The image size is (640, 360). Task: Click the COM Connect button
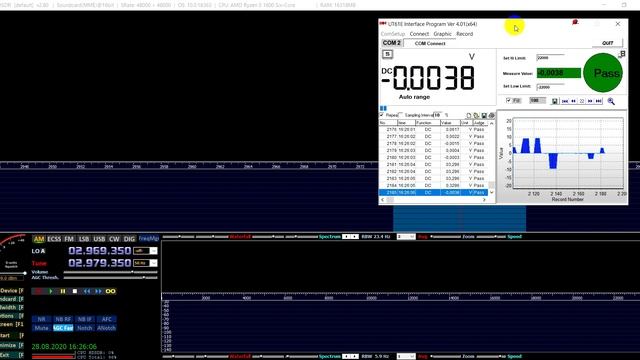click(430, 43)
